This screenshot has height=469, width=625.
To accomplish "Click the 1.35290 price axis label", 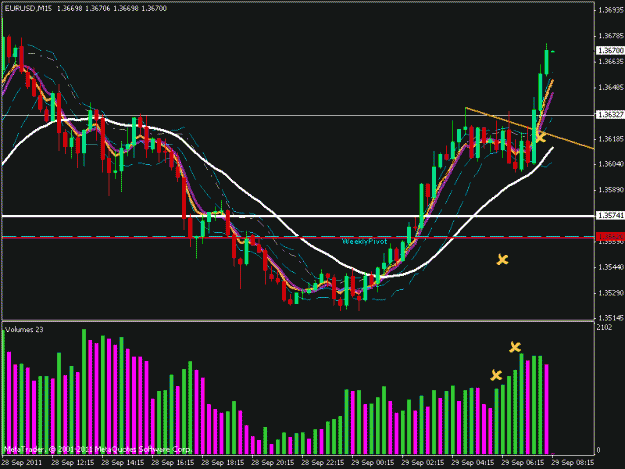I will pyautogui.click(x=611, y=293).
